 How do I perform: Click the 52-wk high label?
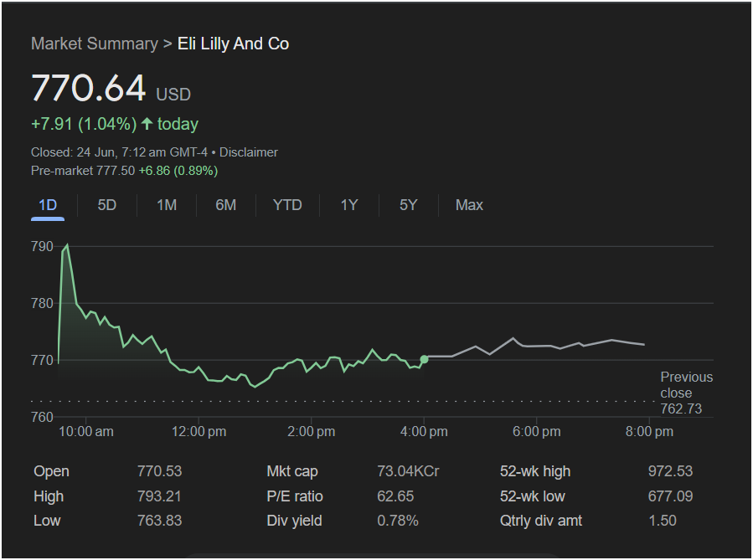point(535,472)
